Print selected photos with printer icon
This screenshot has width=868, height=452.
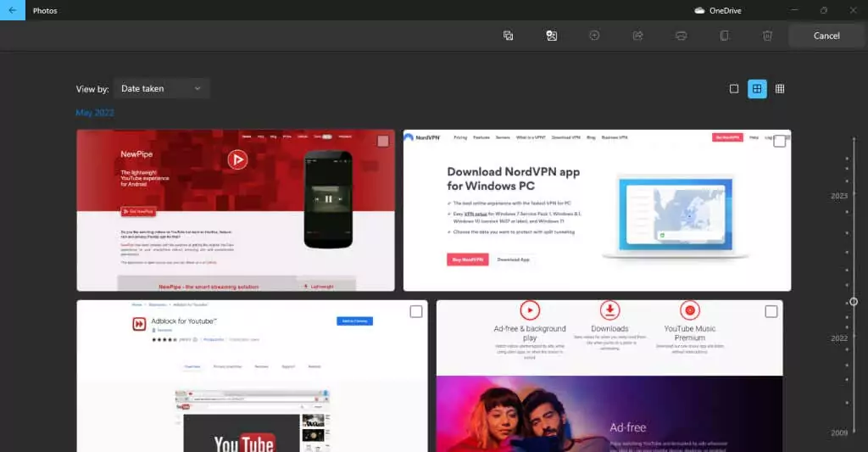click(x=681, y=36)
